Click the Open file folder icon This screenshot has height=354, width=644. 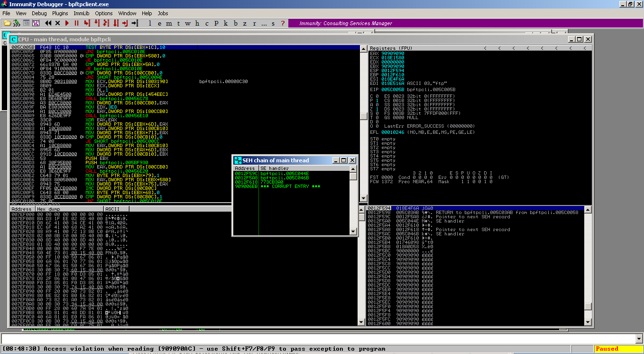[x=7, y=23]
